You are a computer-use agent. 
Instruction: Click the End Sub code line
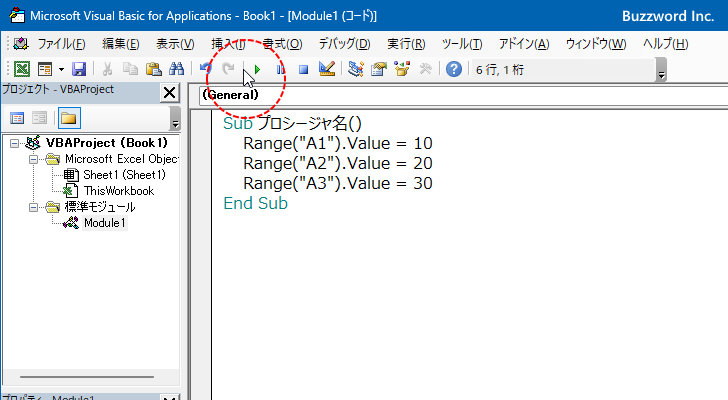(255, 203)
